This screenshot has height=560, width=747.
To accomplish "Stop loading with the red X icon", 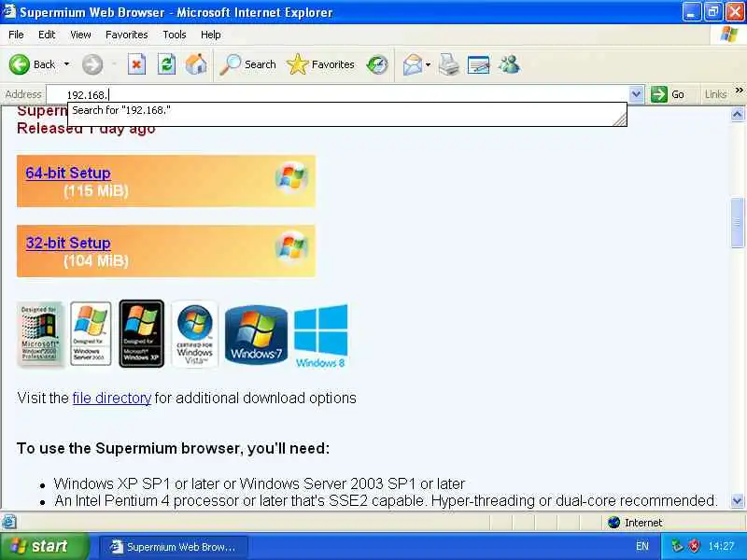I will 136,64.
